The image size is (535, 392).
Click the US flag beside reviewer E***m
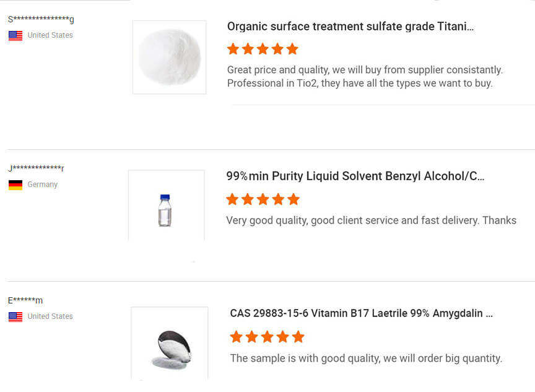tap(15, 316)
